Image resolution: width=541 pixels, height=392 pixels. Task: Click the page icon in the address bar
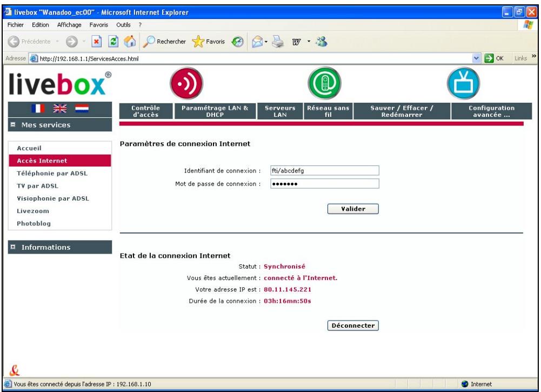pyautogui.click(x=34, y=58)
